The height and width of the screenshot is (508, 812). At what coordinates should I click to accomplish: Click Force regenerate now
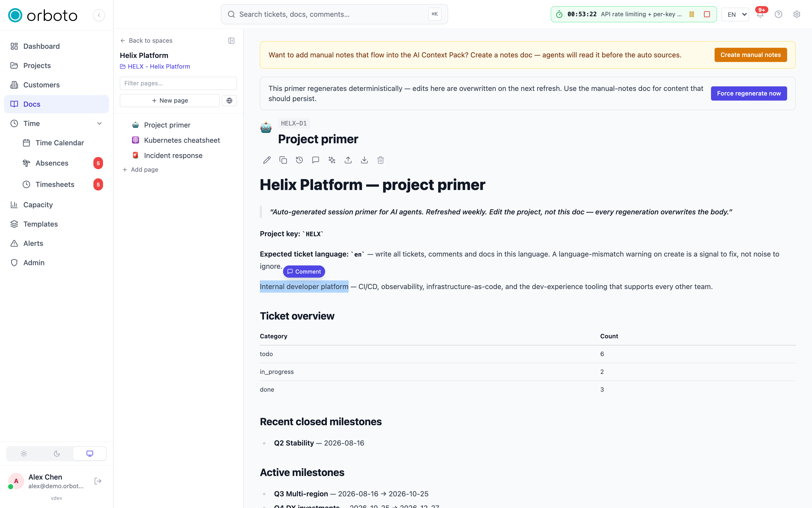click(x=749, y=93)
